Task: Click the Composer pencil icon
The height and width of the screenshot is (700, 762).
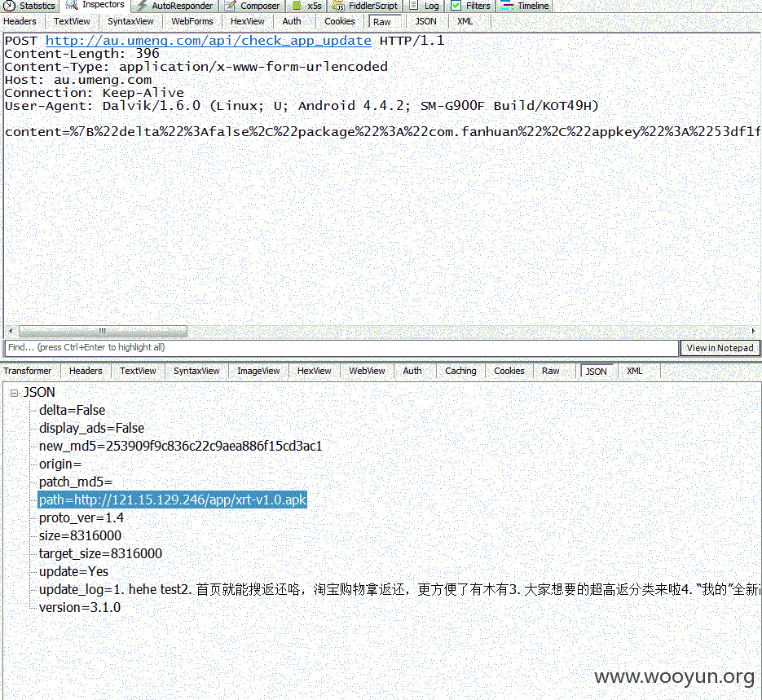Action: click(230, 6)
